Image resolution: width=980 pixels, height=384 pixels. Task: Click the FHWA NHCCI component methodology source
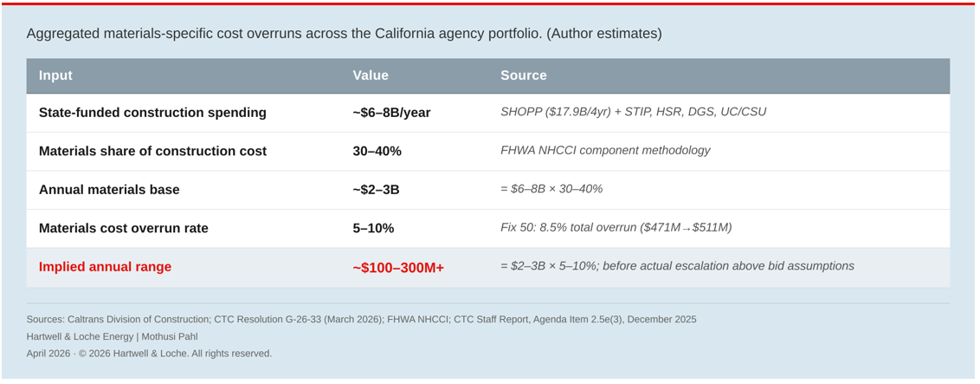tap(605, 150)
